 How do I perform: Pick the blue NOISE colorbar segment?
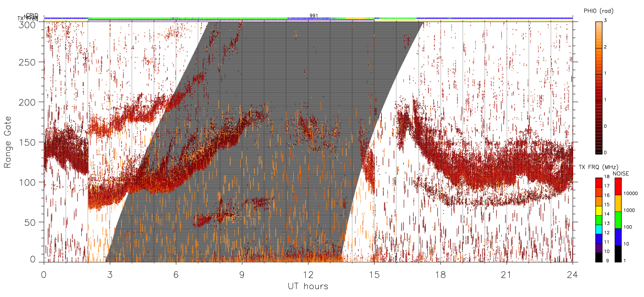click(x=618, y=237)
